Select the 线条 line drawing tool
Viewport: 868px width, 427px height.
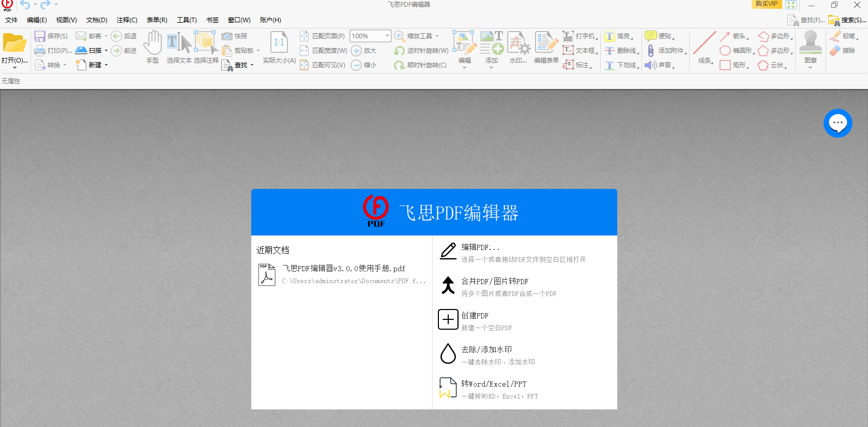tap(705, 47)
